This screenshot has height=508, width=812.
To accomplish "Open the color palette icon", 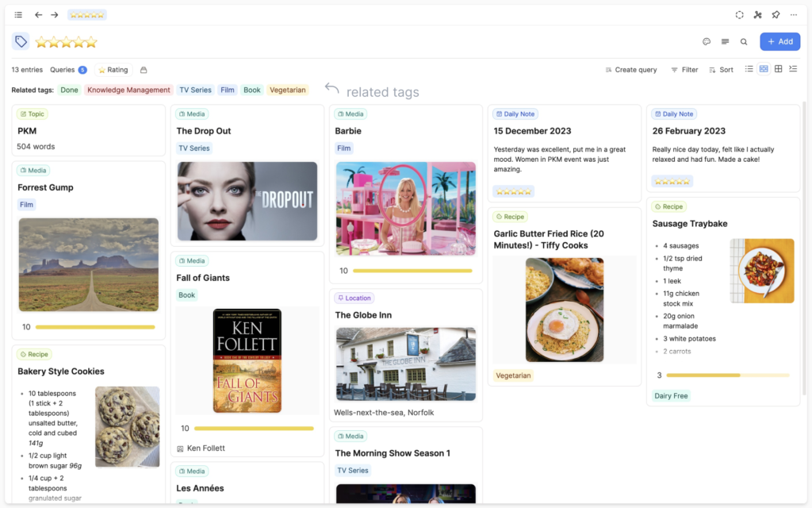I will click(706, 41).
